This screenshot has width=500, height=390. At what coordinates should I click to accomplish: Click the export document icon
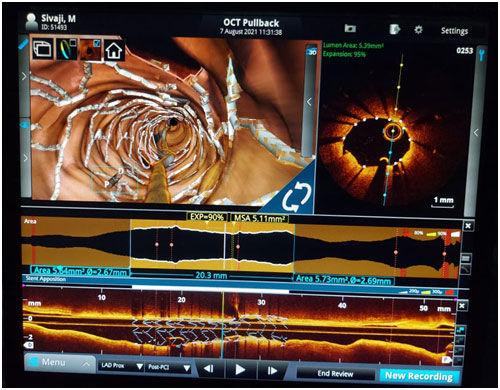pos(394,29)
